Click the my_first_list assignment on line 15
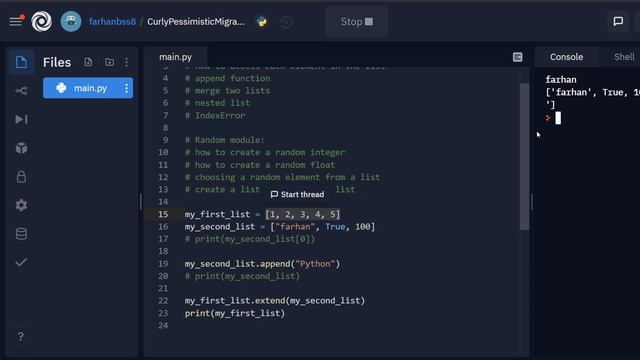Screen dimensions: 640x360 point(262,214)
